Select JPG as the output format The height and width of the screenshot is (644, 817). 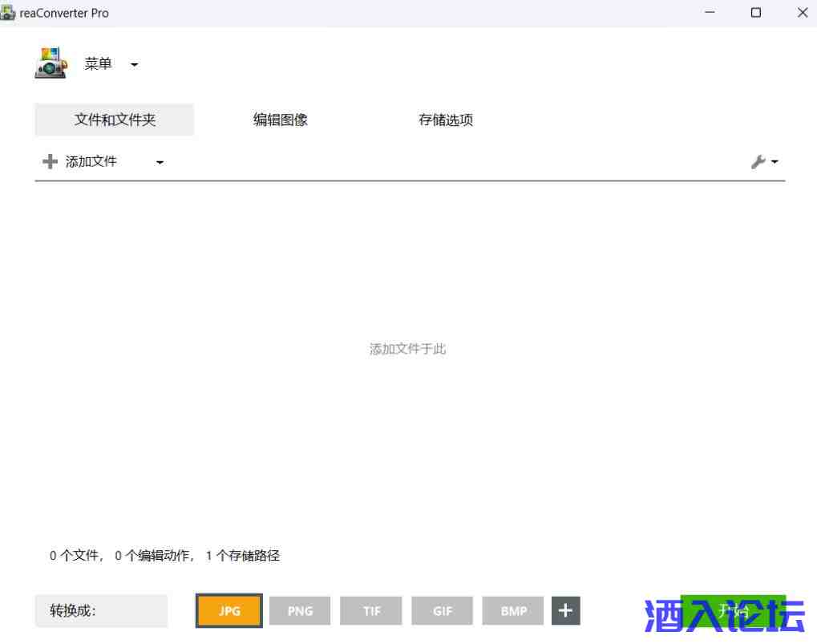tap(229, 611)
